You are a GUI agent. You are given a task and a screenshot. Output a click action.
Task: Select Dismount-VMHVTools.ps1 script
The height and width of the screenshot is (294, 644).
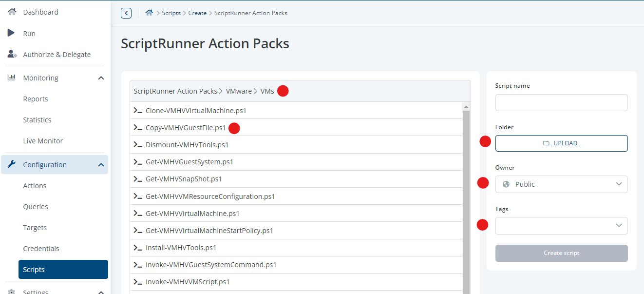[296, 145]
